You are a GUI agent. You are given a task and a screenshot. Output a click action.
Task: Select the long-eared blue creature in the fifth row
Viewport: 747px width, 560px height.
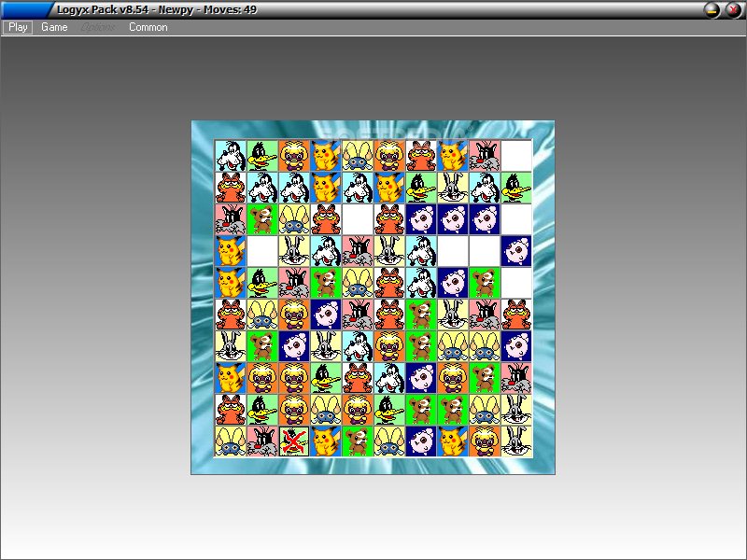click(x=358, y=283)
